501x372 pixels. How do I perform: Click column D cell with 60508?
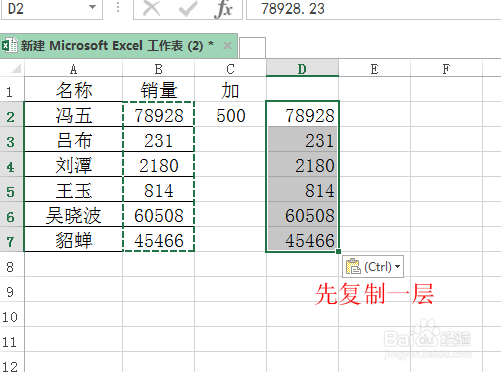pos(302,214)
